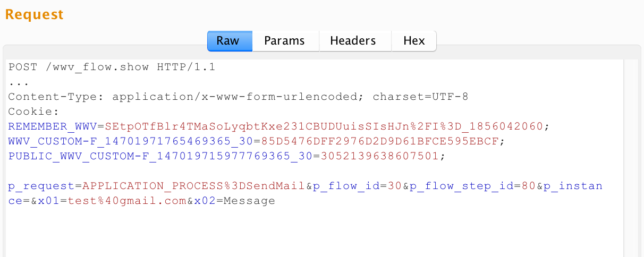Viewport: 644px width, 257px height.
Task: Open the Params tab
Action: (285, 41)
